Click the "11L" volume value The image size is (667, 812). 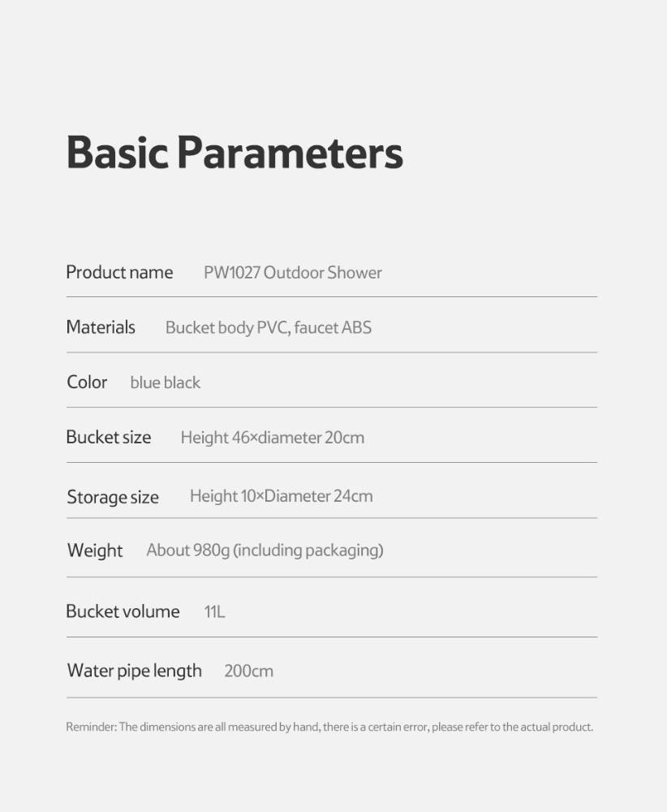(x=214, y=611)
